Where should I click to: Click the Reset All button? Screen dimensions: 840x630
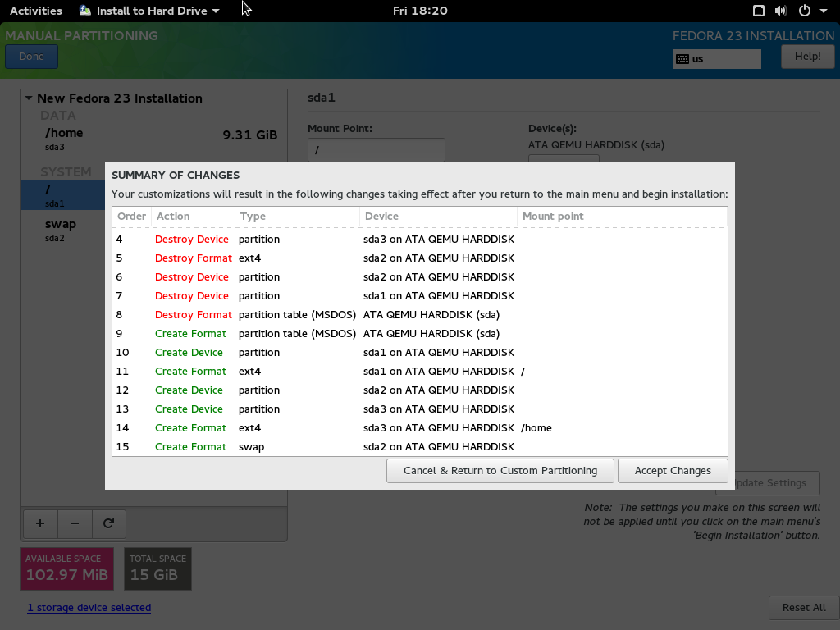tap(804, 608)
